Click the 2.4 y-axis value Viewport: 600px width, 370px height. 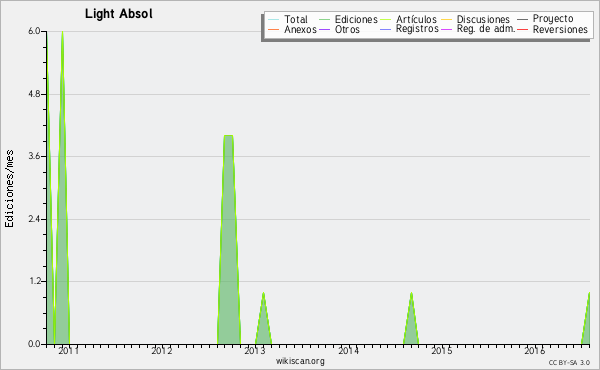coord(34,219)
